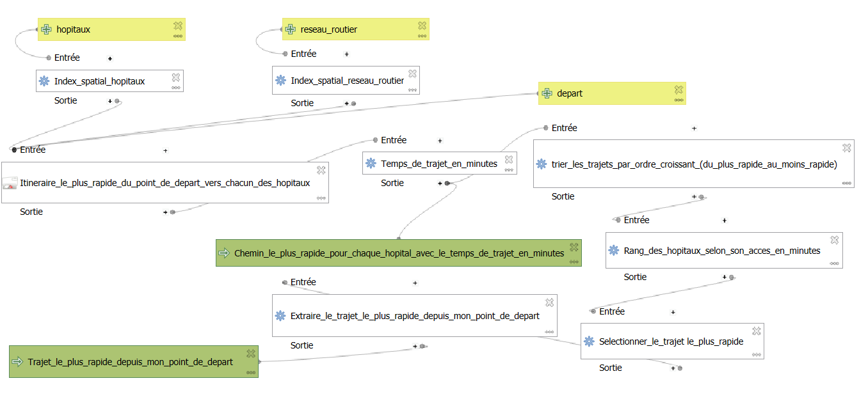Expand Entrée of Temps_de_trajet_en_minutes
Viewport: 868px width, 415px height.
(x=439, y=141)
